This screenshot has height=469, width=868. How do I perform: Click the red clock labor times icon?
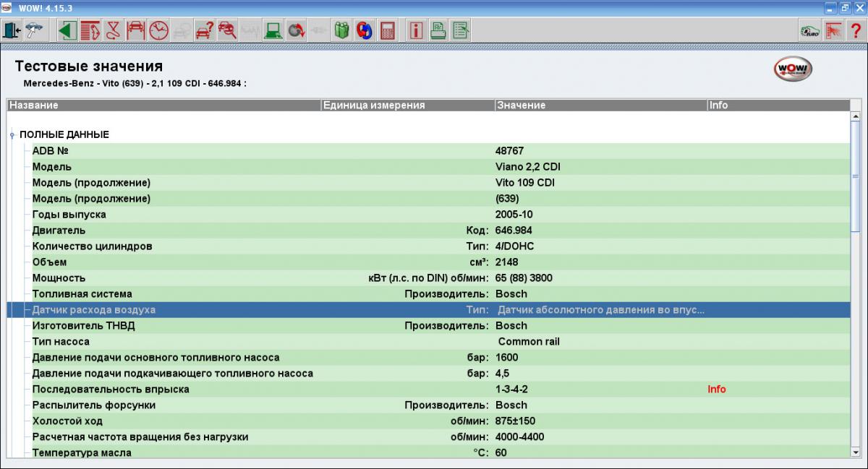[x=158, y=30]
